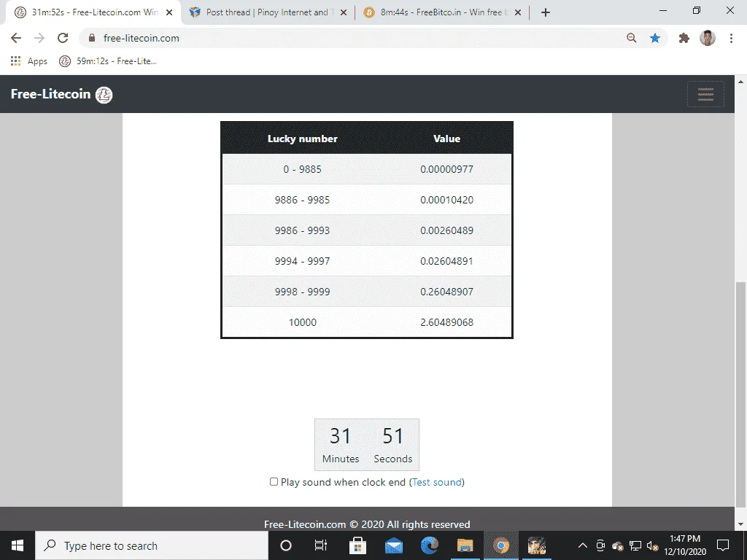Click the 31 Minutes countdown
747x560 pixels.
pos(341,445)
